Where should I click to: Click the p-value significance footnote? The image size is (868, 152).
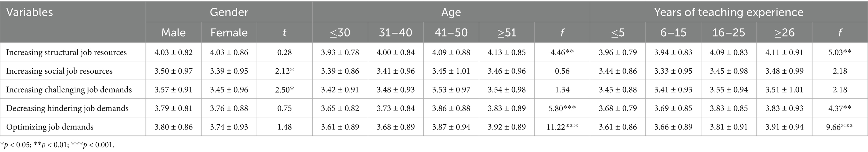pyautogui.click(x=57, y=145)
